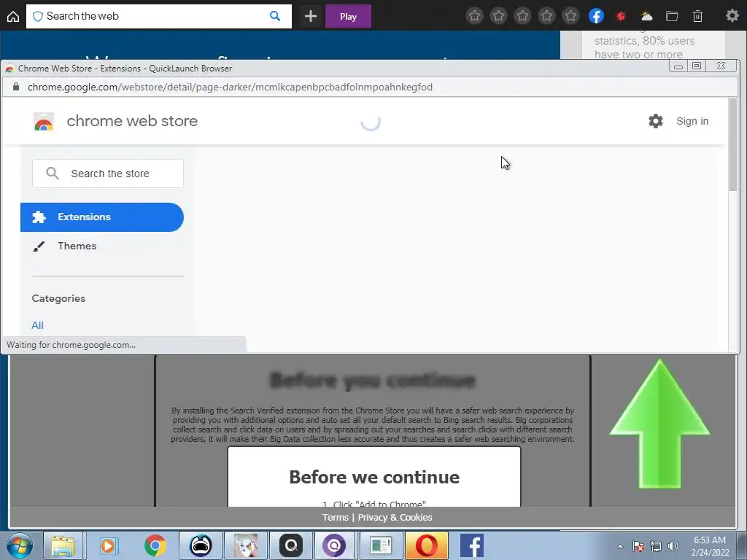Screen dimensions: 747x560
Task: Open Windows Start button
Action: (x=20, y=545)
